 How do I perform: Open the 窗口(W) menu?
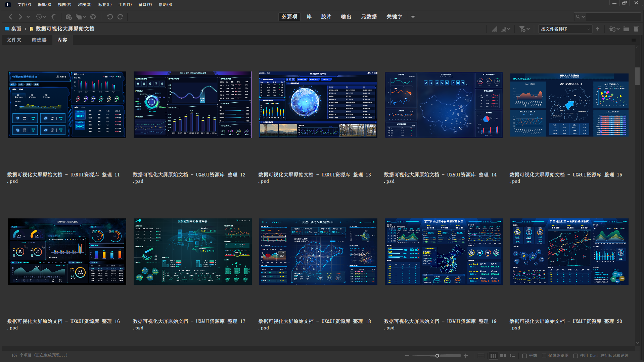145,5
